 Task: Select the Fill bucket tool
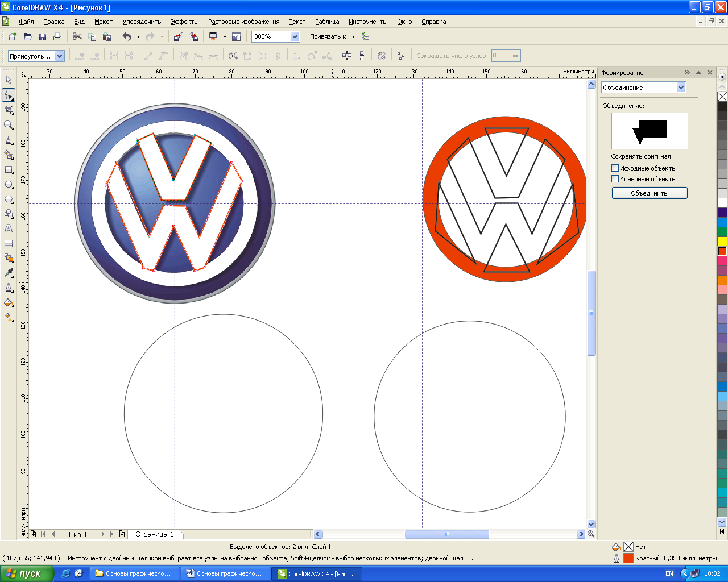(9, 302)
